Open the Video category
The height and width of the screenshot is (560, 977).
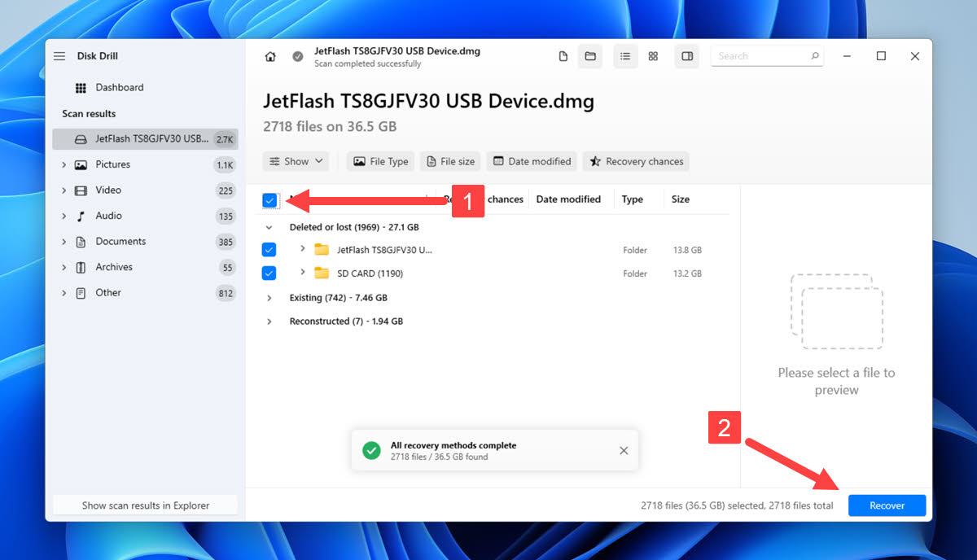pyautogui.click(x=108, y=190)
